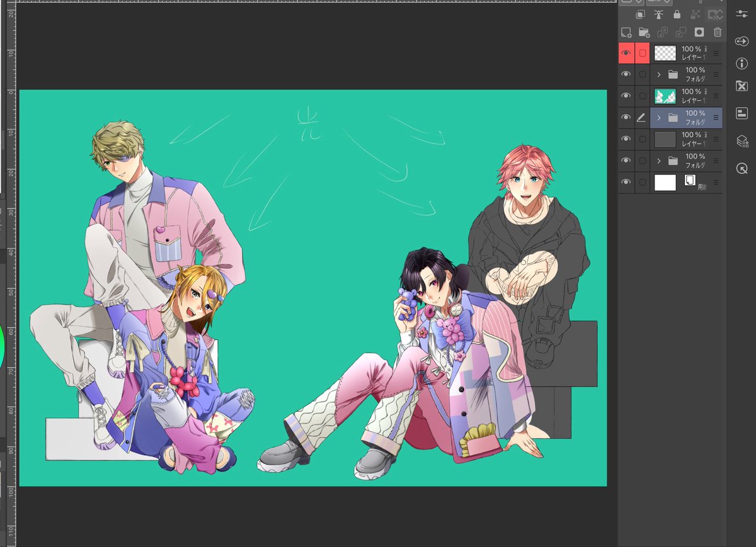Click the Lock Transparent Pixels checkered icon
This screenshot has height=547, width=756.
tap(696, 14)
